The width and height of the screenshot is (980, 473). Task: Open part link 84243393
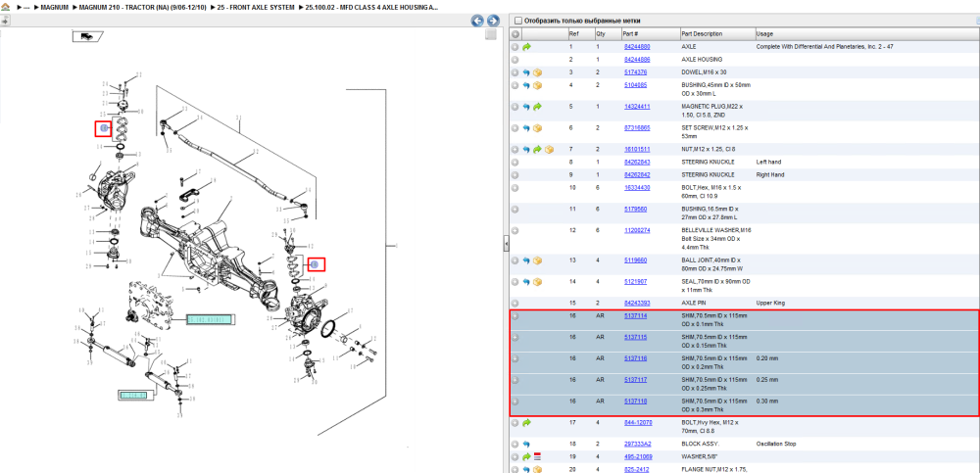pos(637,303)
